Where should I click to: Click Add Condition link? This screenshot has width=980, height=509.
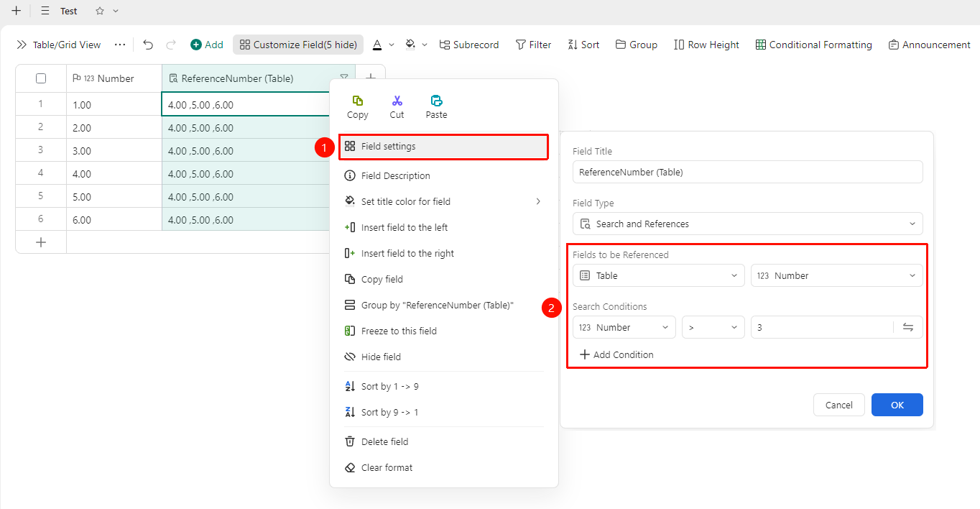[x=617, y=354]
